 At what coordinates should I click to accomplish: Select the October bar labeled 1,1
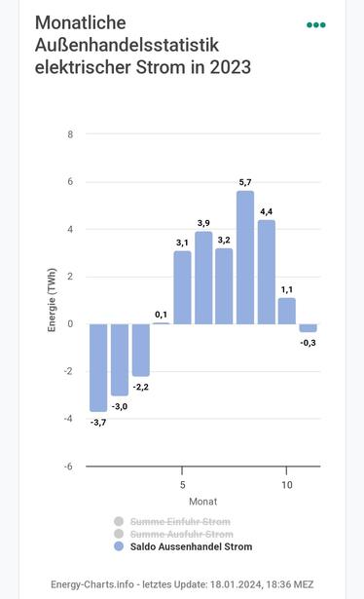(x=287, y=311)
